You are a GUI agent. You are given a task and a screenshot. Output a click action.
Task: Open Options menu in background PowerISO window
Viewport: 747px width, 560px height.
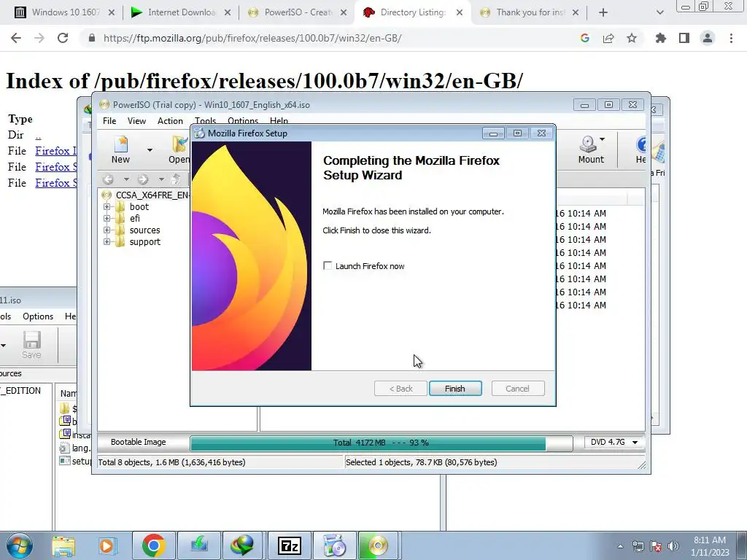[38, 316]
